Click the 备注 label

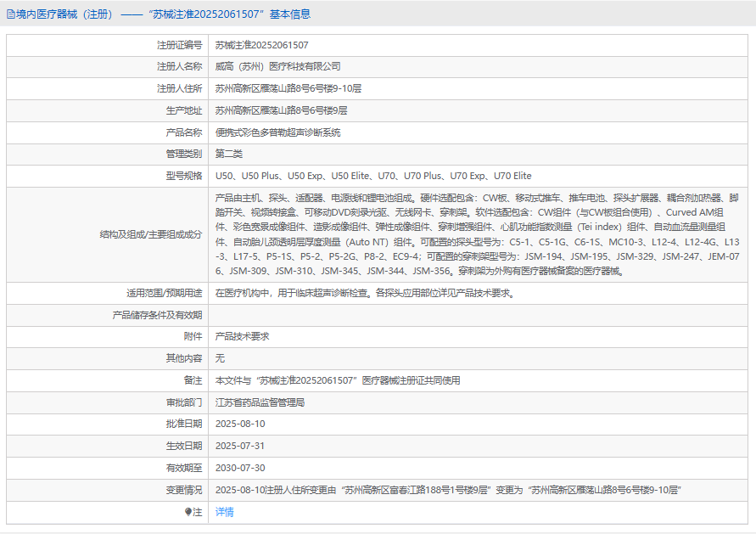(193, 380)
